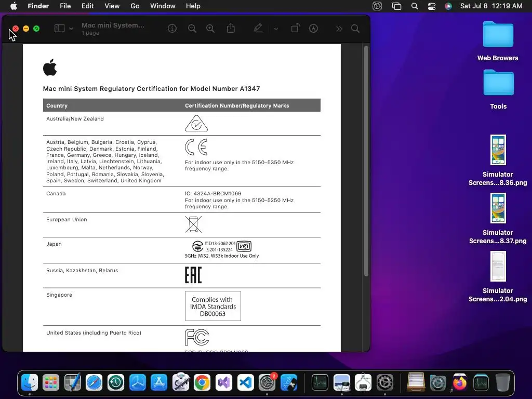
Task: Click the document heading about Model Number A1347
Action: tap(151, 88)
